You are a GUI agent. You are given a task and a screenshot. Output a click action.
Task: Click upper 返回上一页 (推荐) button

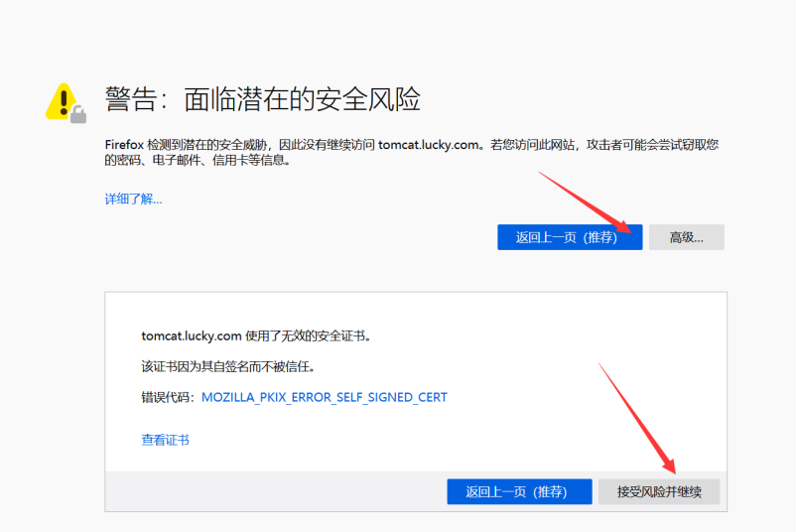point(570,237)
